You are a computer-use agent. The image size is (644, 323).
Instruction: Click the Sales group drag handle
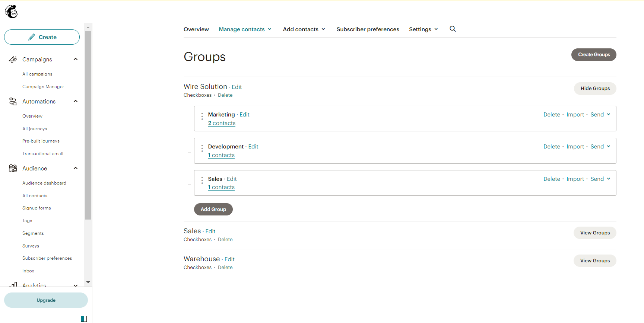click(202, 180)
